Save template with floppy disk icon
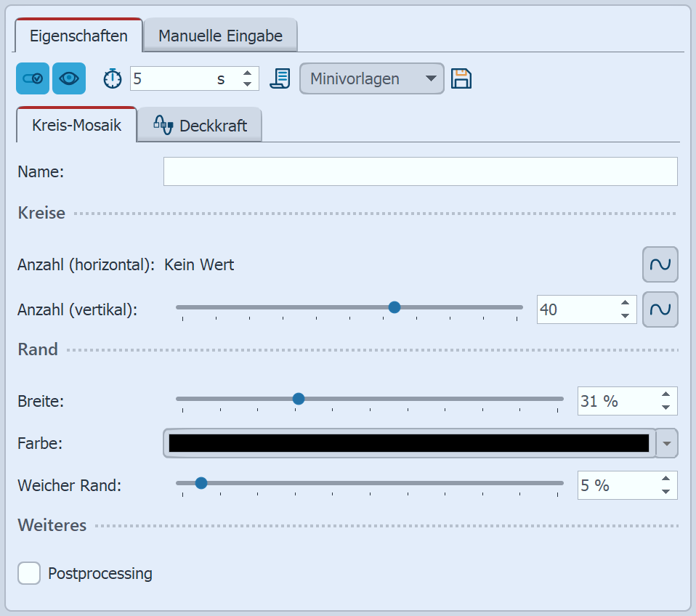Image resolution: width=696 pixels, height=616 pixels. pos(461,78)
